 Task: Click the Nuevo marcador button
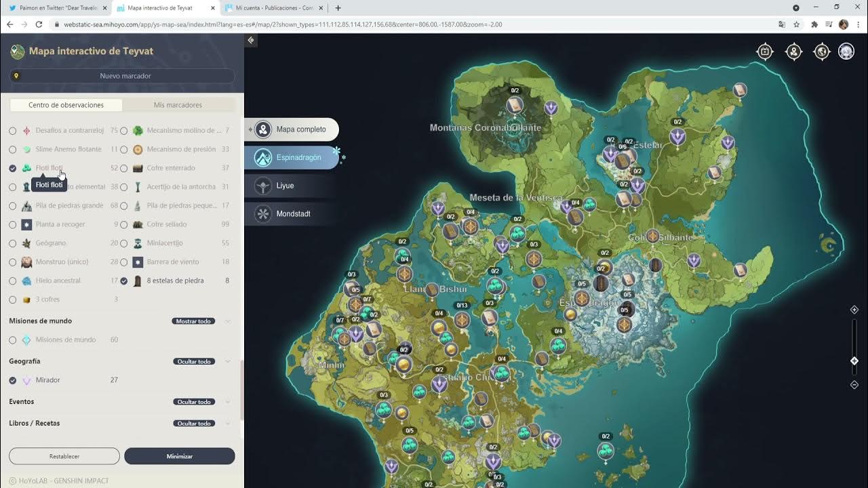(x=122, y=76)
